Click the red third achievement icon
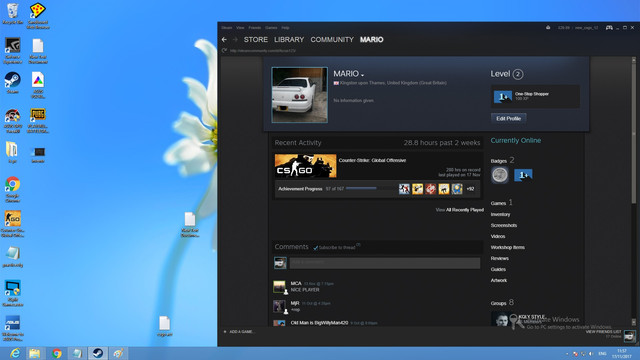Screen dimensions: 640x360 point(431,189)
